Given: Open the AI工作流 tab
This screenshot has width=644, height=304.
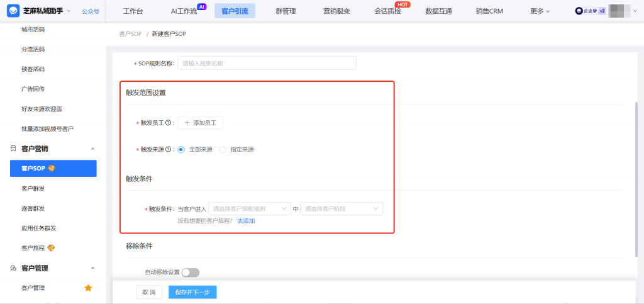Looking at the screenshot, I should tap(184, 11).
